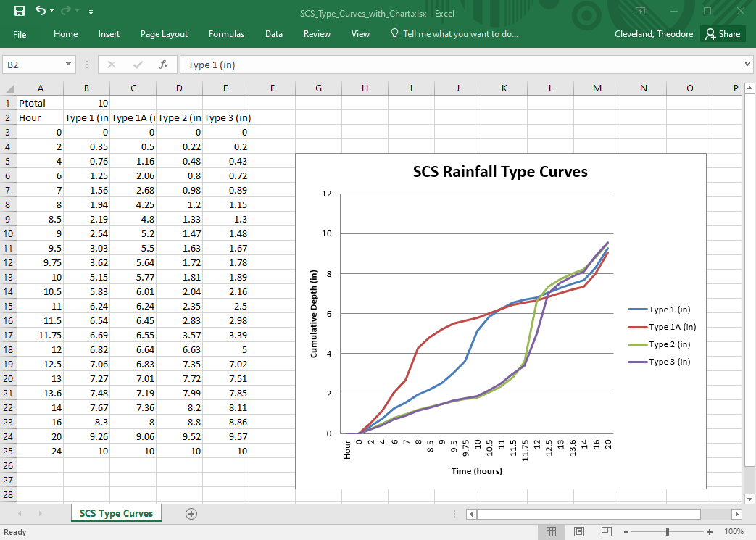The height and width of the screenshot is (540, 756).
Task: Click the zoom slider handle
Action: pos(668,532)
